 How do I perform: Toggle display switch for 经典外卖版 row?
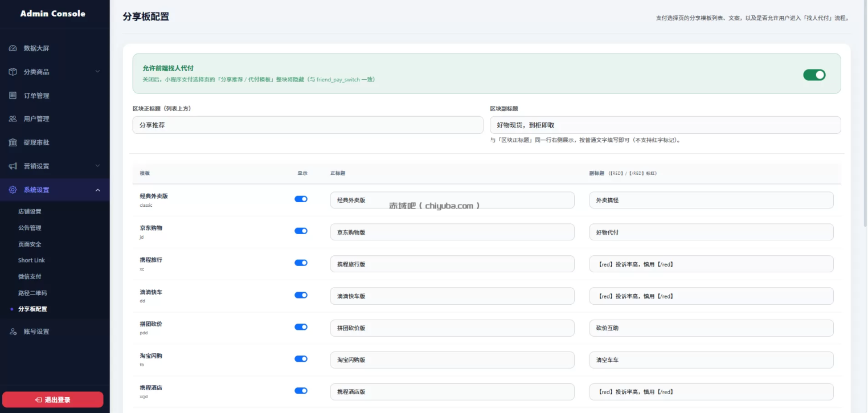pyautogui.click(x=301, y=199)
